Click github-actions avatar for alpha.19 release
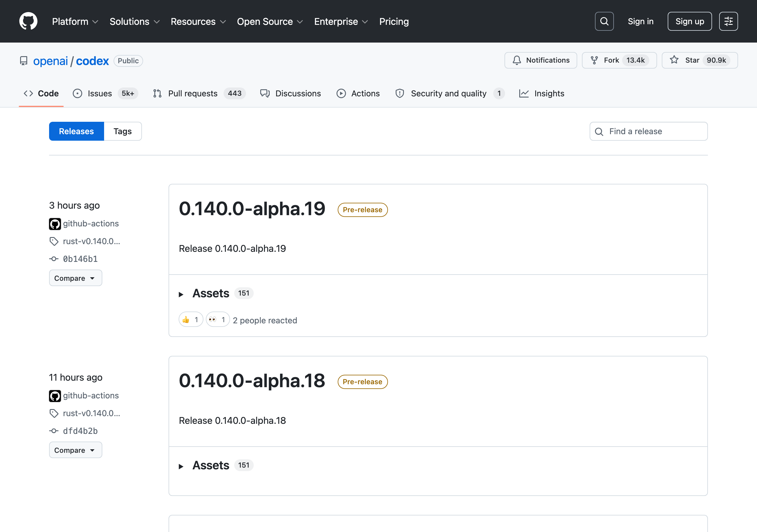 55,224
